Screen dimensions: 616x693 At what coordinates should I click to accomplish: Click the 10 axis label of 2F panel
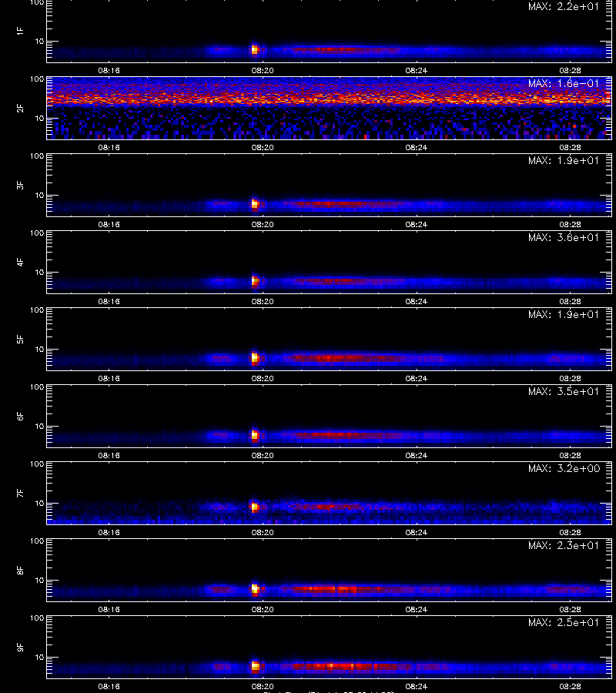(x=39, y=119)
